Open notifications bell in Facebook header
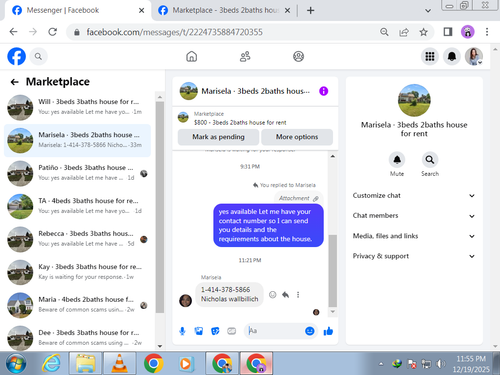The height and width of the screenshot is (375, 500). coord(452,56)
